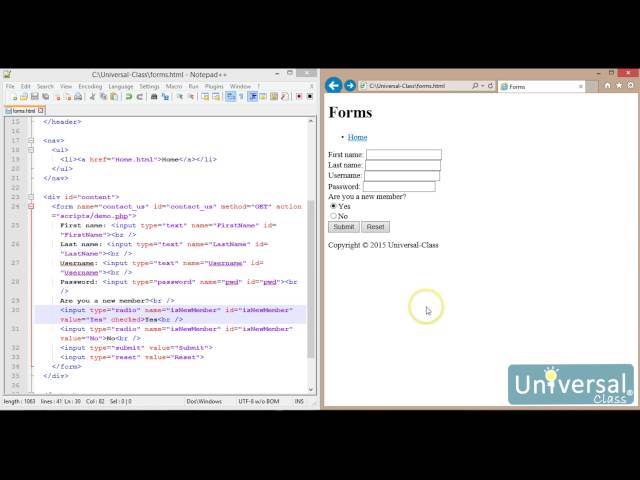
Task: Open the Plugins menu
Action: 214,87
